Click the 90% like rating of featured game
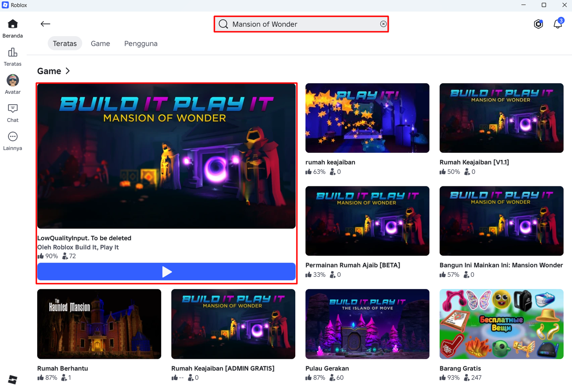 pyautogui.click(x=48, y=256)
